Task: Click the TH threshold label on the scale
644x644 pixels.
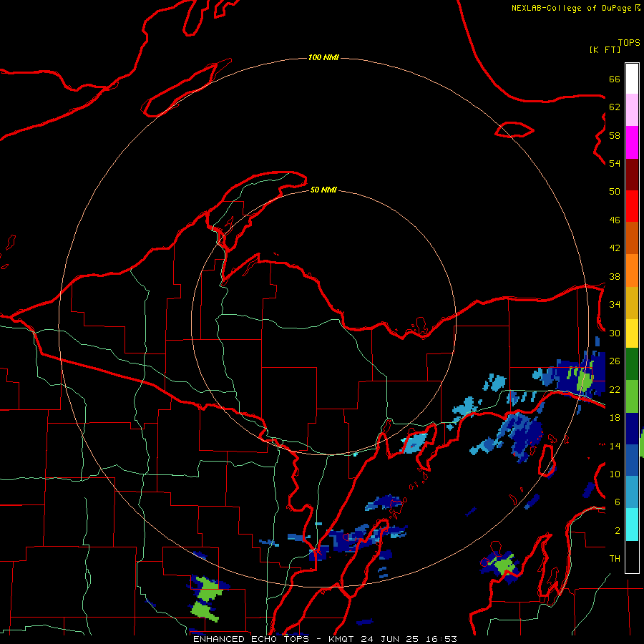Action: coord(615,559)
